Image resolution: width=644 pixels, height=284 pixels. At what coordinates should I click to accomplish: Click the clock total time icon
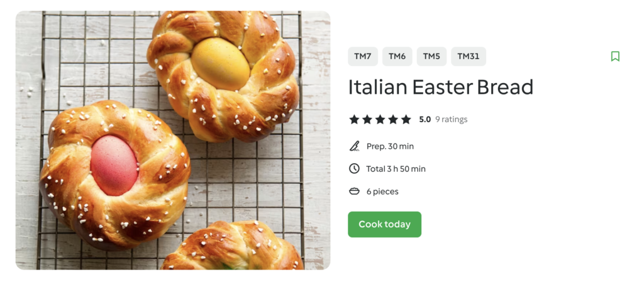click(x=354, y=169)
